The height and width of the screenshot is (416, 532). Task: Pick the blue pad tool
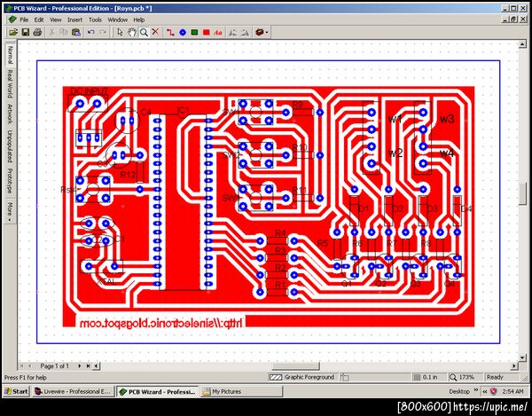183,32
